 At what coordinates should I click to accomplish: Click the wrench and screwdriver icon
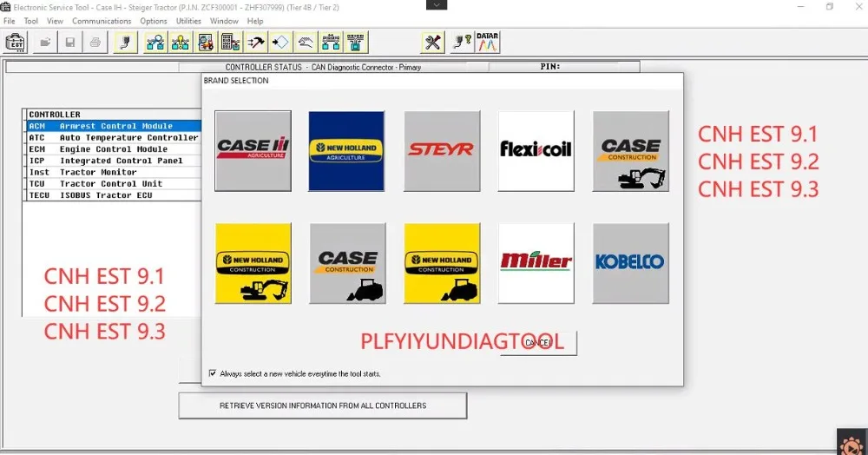pyautogui.click(x=432, y=43)
